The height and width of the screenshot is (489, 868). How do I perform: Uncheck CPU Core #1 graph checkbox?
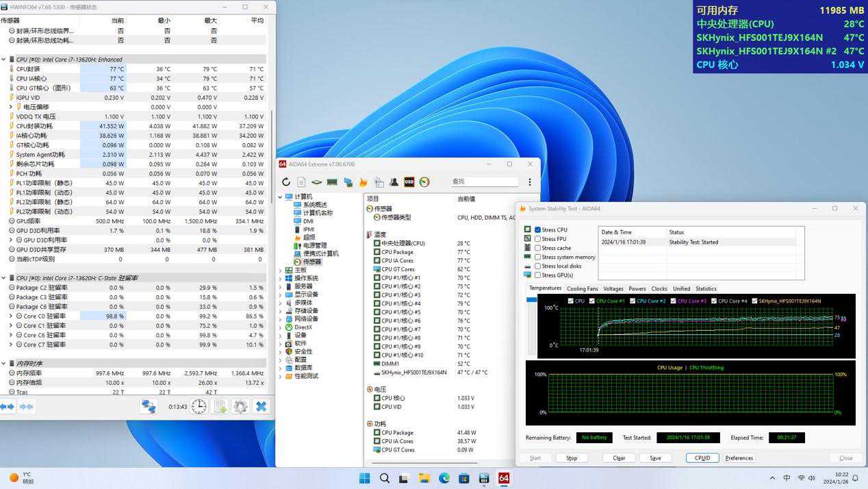click(x=592, y=301)
